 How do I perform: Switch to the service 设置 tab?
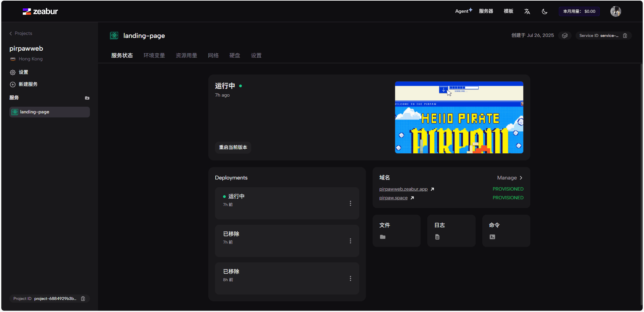click(256, 55)
